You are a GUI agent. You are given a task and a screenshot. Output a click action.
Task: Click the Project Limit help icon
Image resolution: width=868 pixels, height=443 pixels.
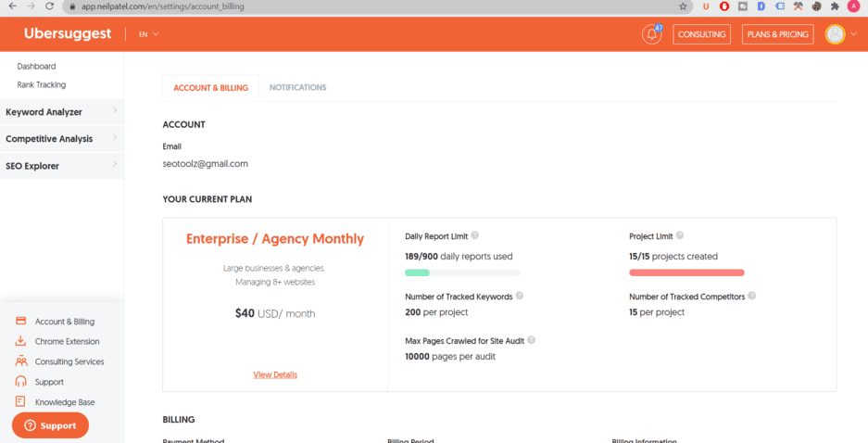(x=680, y=235)
